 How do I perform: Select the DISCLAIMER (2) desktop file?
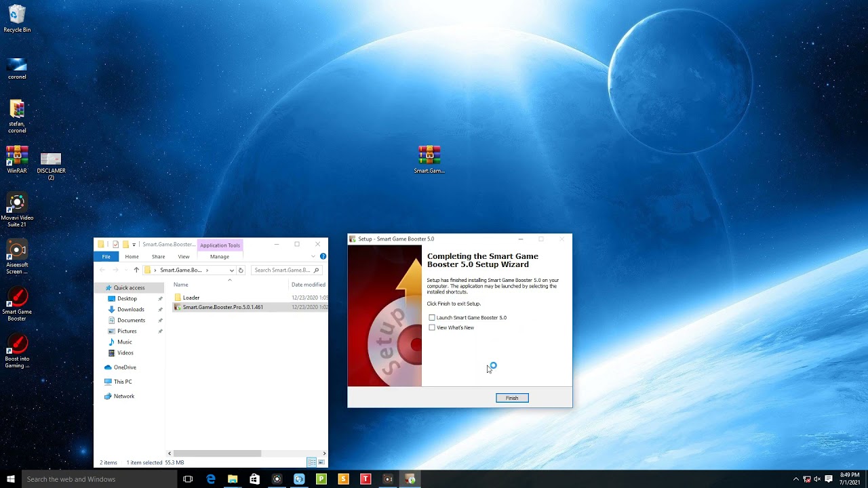tap(51, 165)
